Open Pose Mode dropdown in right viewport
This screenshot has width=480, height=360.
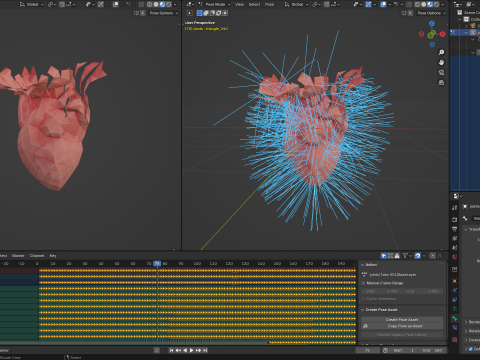tap(214, 4)
